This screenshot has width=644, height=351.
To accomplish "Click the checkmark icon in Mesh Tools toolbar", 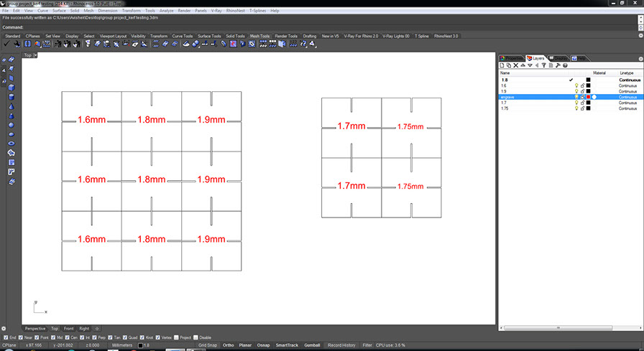I will coord(6,44).
